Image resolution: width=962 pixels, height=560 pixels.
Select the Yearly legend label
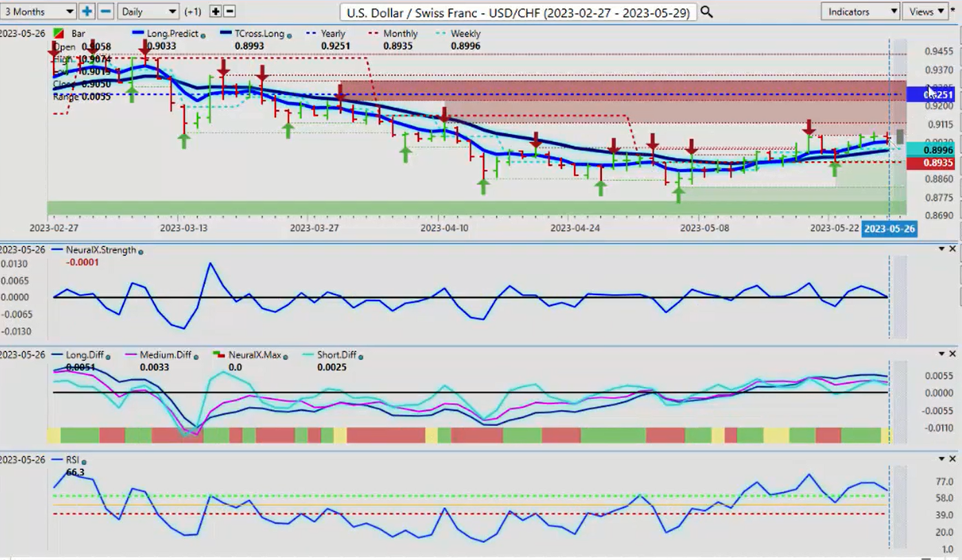tap(334, 34)
